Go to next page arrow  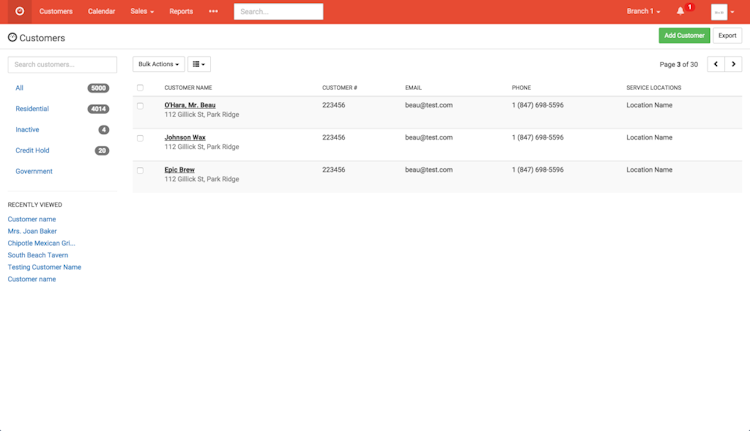point(733,64)
